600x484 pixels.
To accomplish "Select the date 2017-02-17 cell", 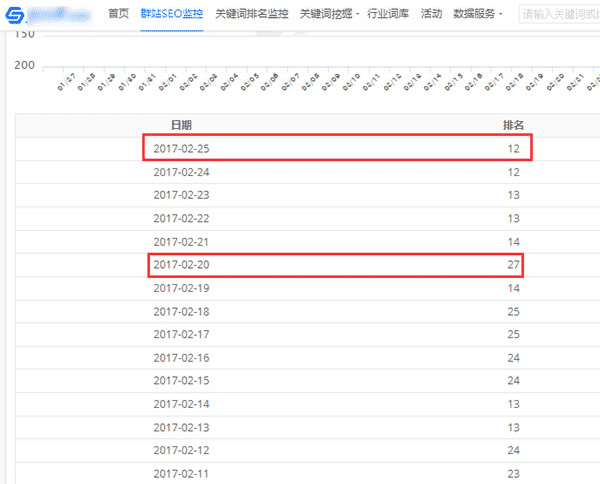I will [181, 334].
